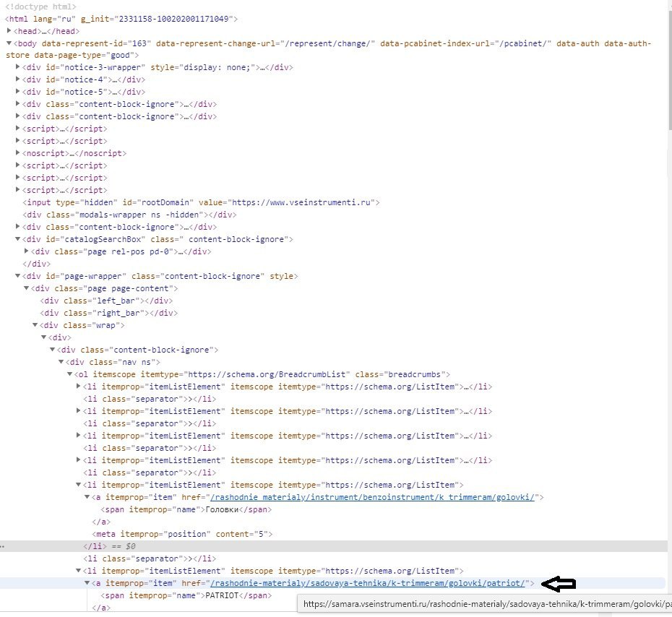Collapse the page page-content div

[x=26, y=288]
